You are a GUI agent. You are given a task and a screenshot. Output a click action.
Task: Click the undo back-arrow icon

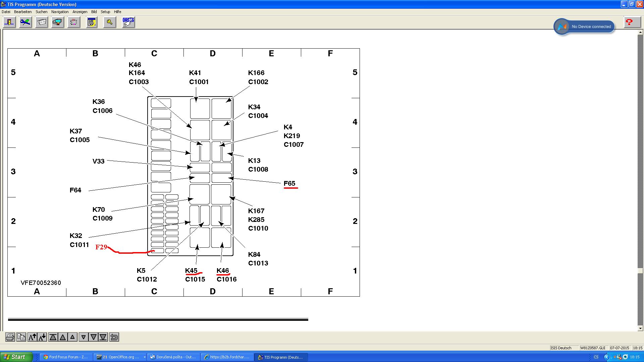[x=114, y=337]
